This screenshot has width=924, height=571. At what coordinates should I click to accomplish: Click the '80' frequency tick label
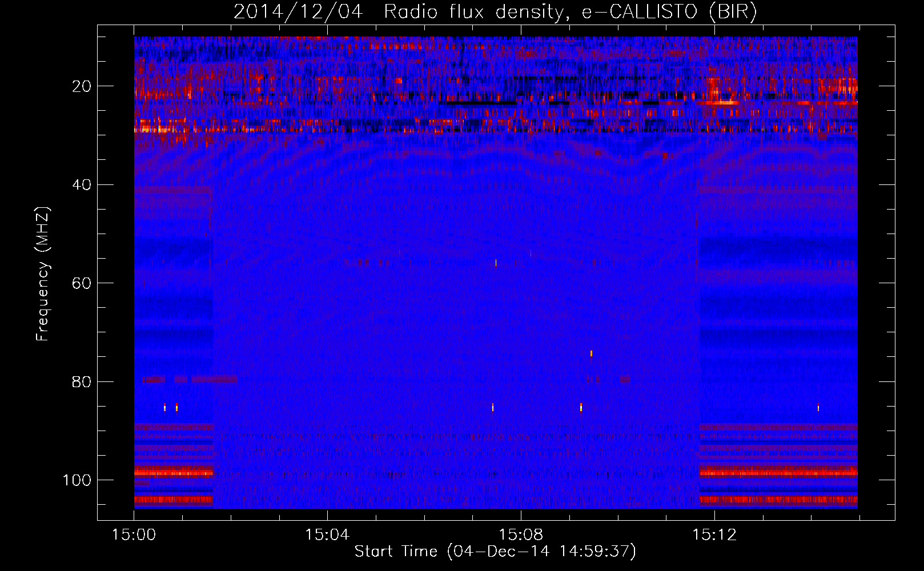click(x=82, y=381)
